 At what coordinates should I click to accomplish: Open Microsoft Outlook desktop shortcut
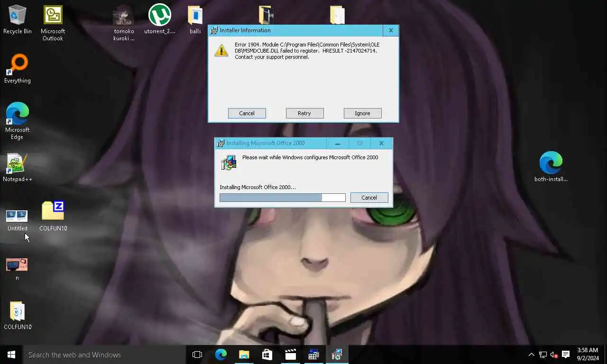[53, 24]
